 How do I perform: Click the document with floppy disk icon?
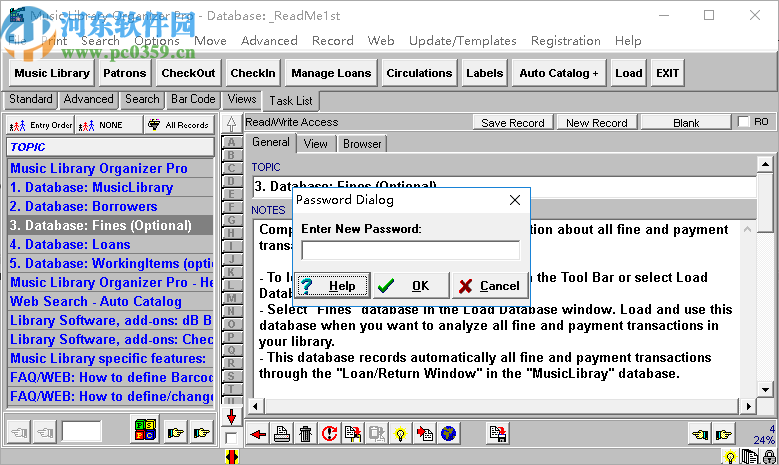click(x=497, y=434)
